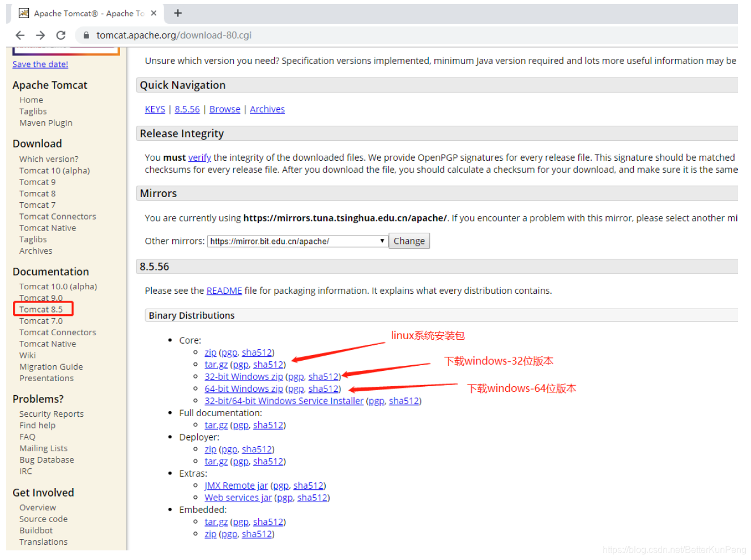Open Tomcat 10.0 (alpha) documentation
The width and height of the screenshot is (751, 560).
coord(58,287)
